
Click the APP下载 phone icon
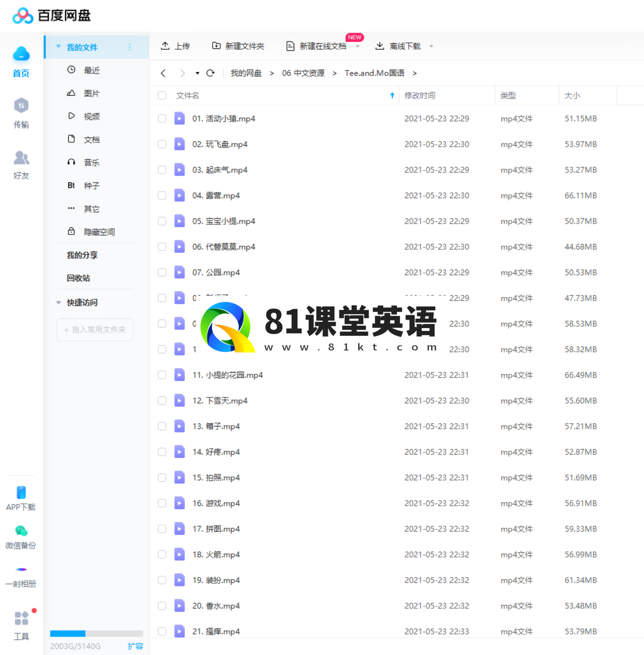[x=21, y=493]
